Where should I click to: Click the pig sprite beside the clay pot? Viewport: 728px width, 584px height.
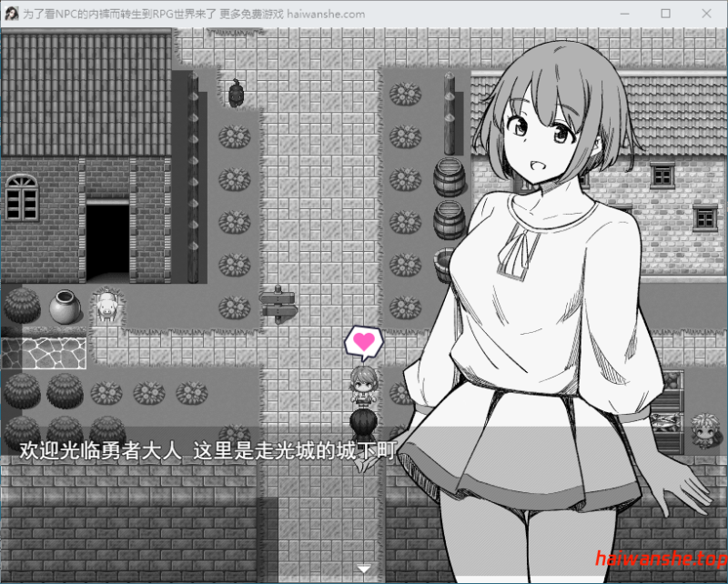click(108, 307)
